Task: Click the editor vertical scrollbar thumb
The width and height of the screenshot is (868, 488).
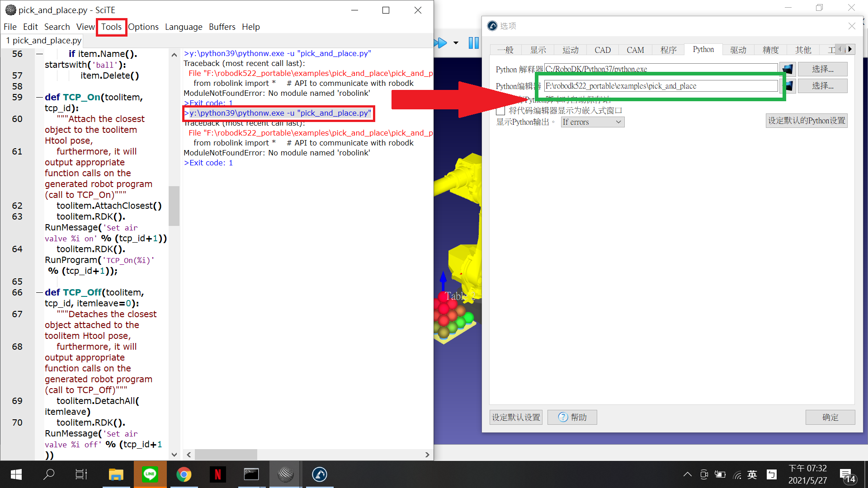Action: pos(174,206)
